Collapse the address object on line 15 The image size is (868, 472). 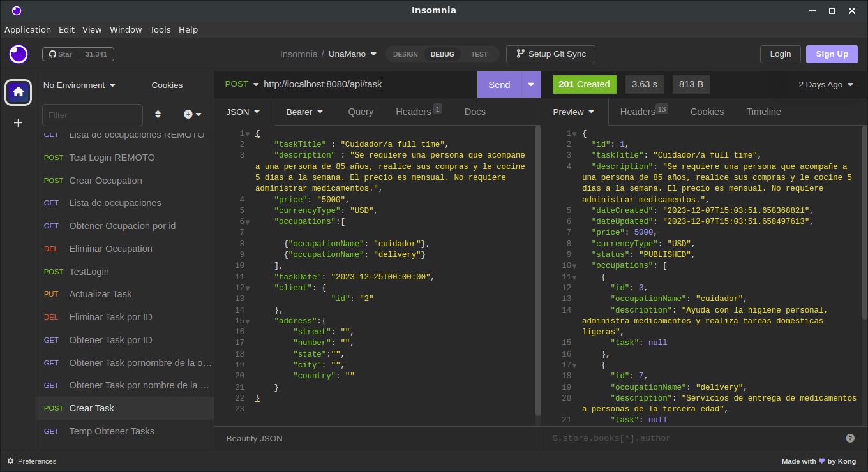248,321
